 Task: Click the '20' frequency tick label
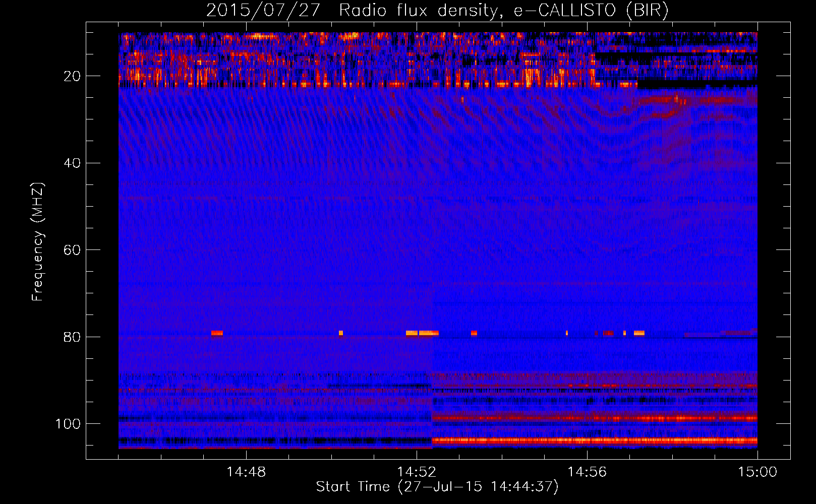72,76
